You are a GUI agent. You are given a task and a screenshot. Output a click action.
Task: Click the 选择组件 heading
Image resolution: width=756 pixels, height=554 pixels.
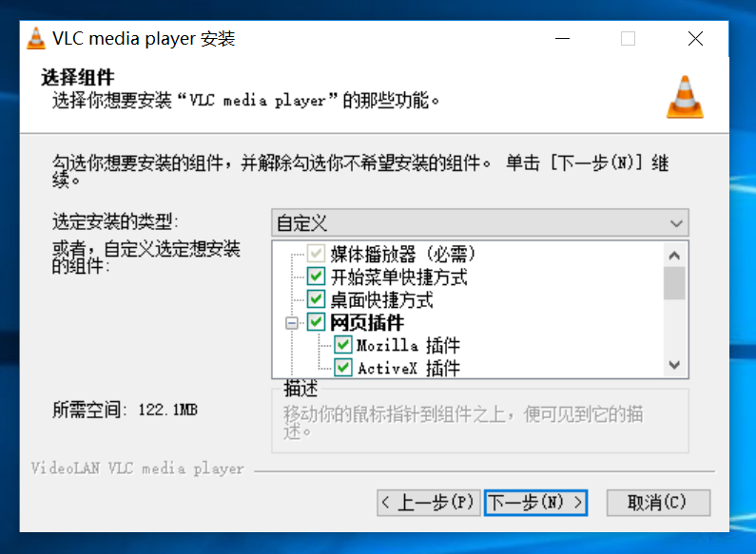pyautogui.click(x=78, y=77)
